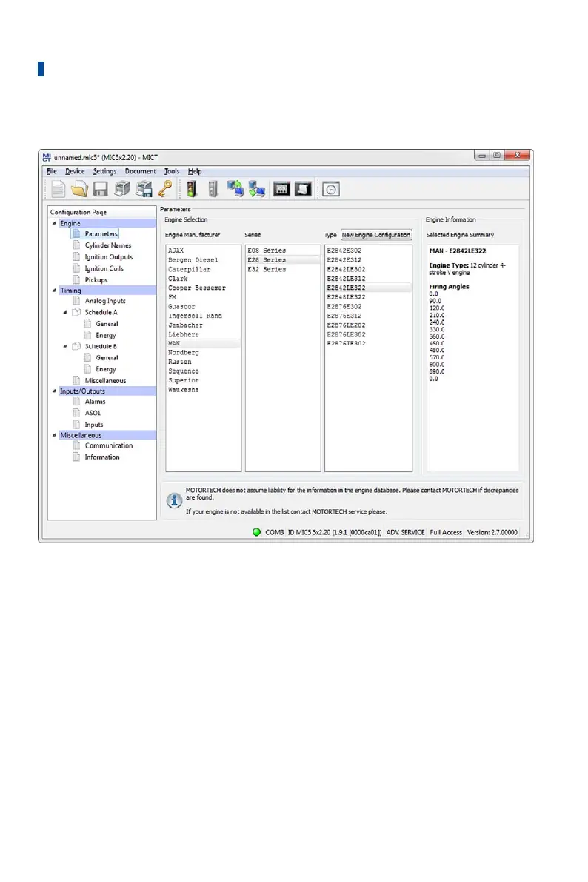The image size is (588, 882).
Task: Click the clock gauge toolbar icon
Action: coord(331,189)
